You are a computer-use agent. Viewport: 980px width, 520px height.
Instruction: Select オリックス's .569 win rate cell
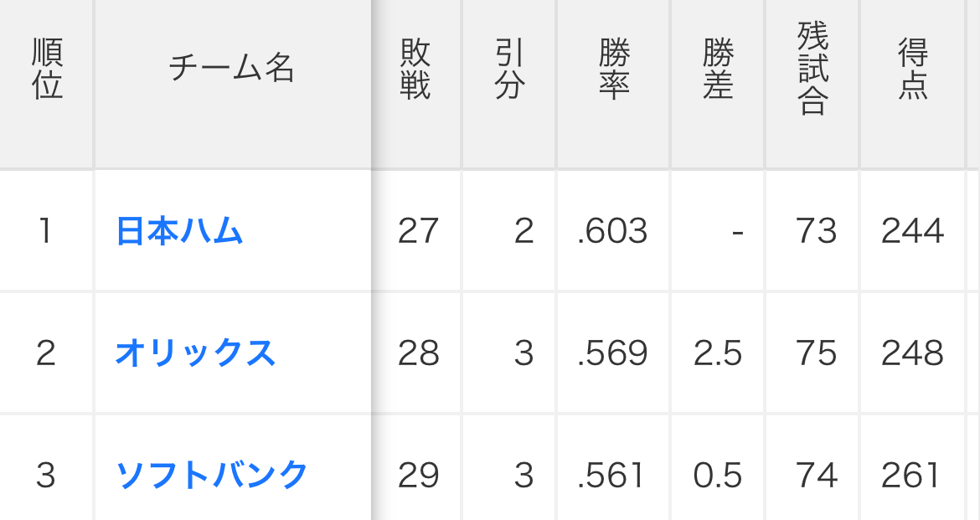(613, 353)
